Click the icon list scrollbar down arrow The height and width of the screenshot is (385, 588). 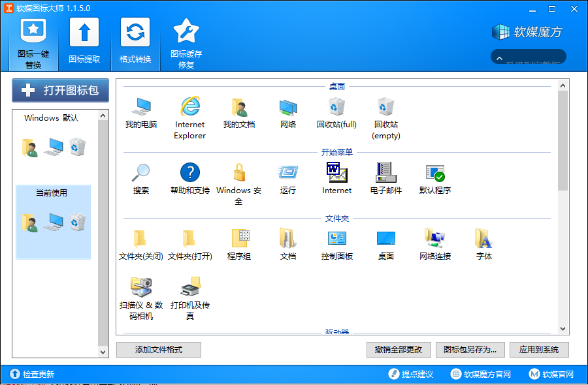563,330
